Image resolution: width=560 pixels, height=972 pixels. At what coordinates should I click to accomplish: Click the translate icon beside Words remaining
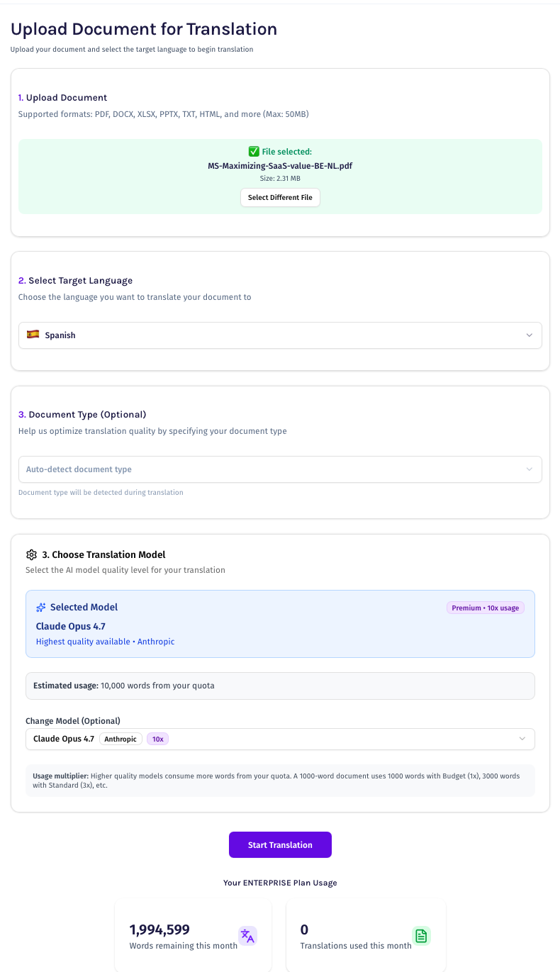pos(247,936)
